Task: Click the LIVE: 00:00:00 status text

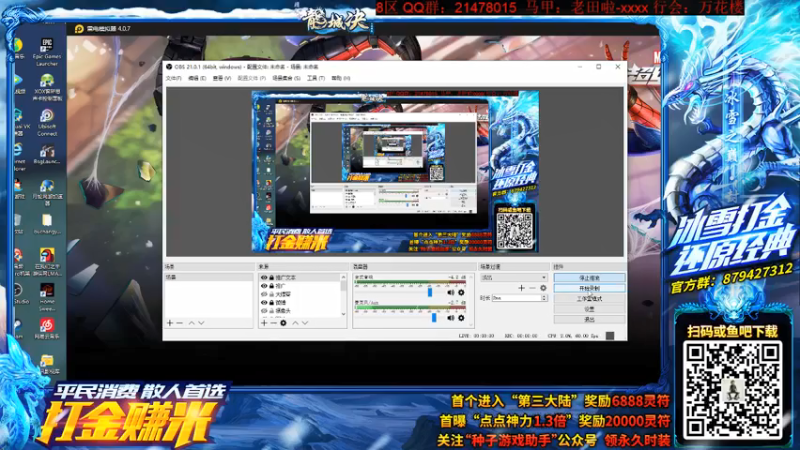Action: [477, 336]
